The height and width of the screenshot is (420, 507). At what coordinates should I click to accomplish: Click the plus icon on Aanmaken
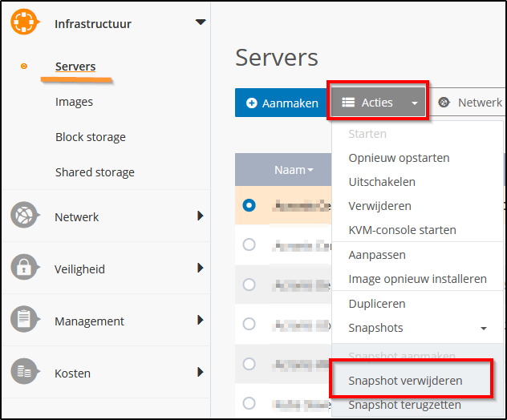(252, 103)
